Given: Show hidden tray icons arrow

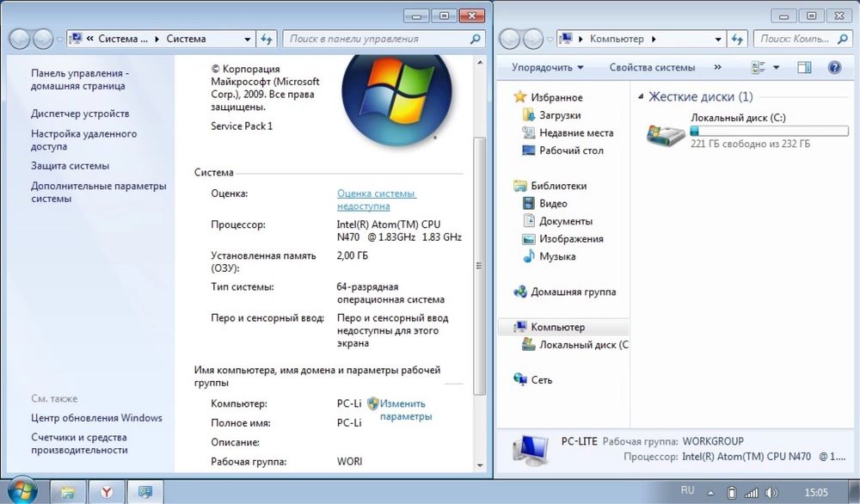Looking at the screenshot, I should click(x=710, y=493).
